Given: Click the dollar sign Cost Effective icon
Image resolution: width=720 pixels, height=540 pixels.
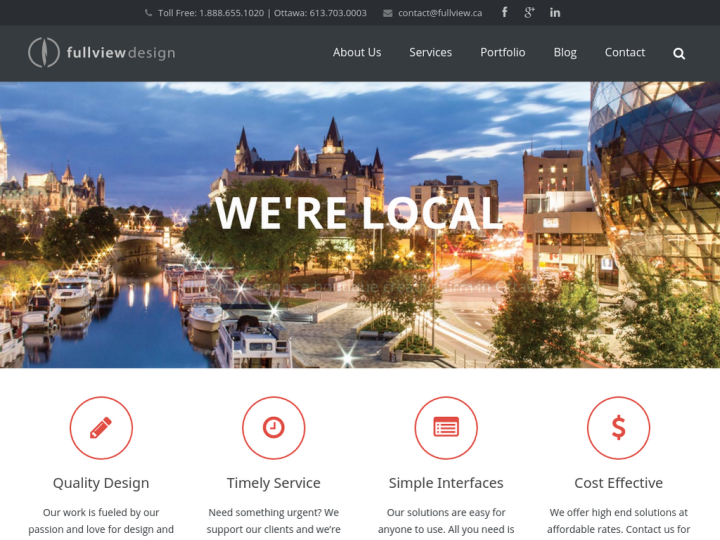Looking at the screenshot, I should [x=618, y=428].
